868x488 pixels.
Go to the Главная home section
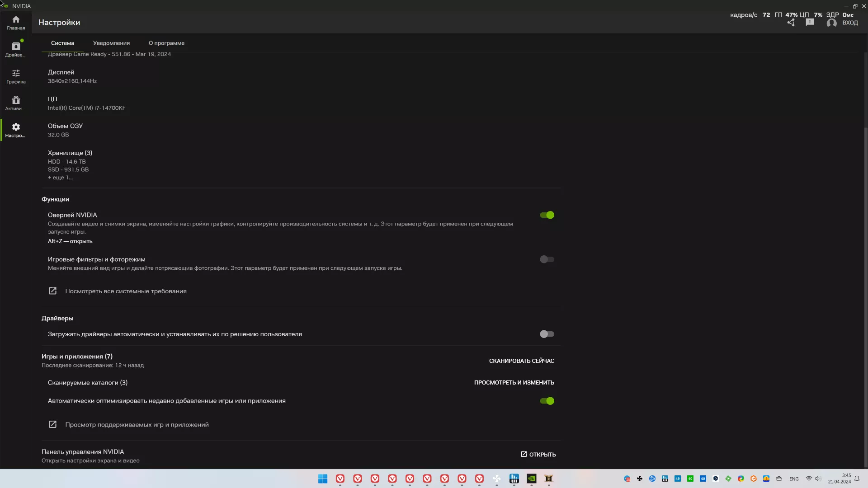(x=16, y=23)
